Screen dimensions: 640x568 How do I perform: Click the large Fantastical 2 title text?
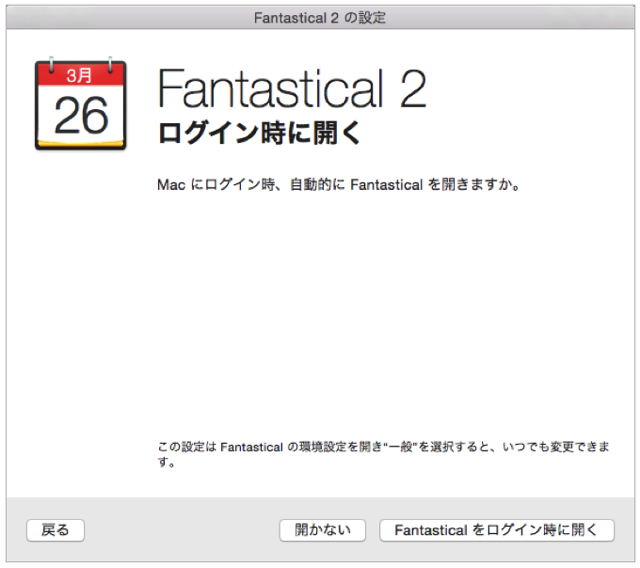click(x=292, y=90)
